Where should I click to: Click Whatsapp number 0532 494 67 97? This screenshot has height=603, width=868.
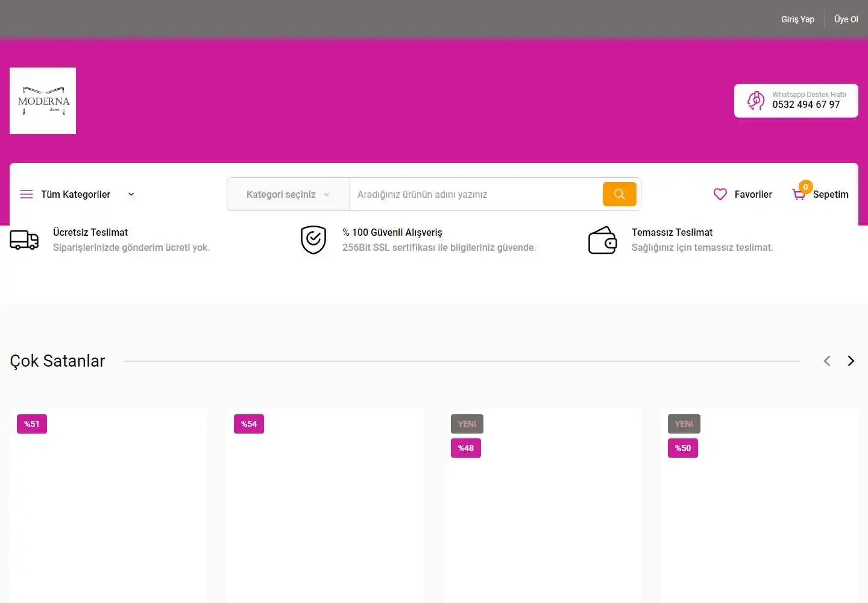806,105
